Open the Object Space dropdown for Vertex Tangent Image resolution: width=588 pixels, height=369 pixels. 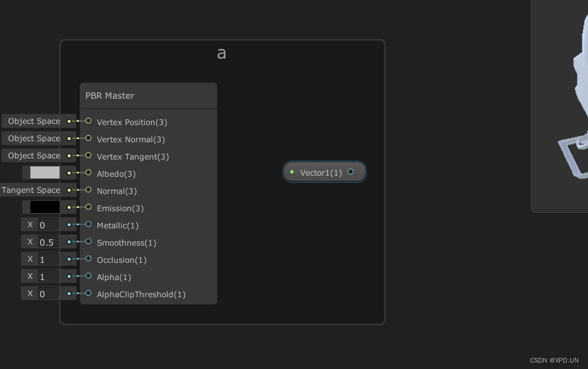pyautogui.click(x=33, y=156)
